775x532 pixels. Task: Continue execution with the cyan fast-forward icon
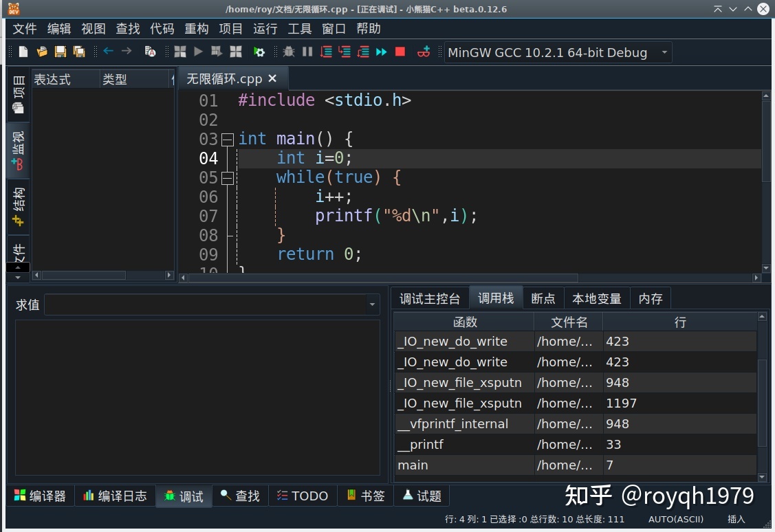pyautogui.click(x=382, y=52)
